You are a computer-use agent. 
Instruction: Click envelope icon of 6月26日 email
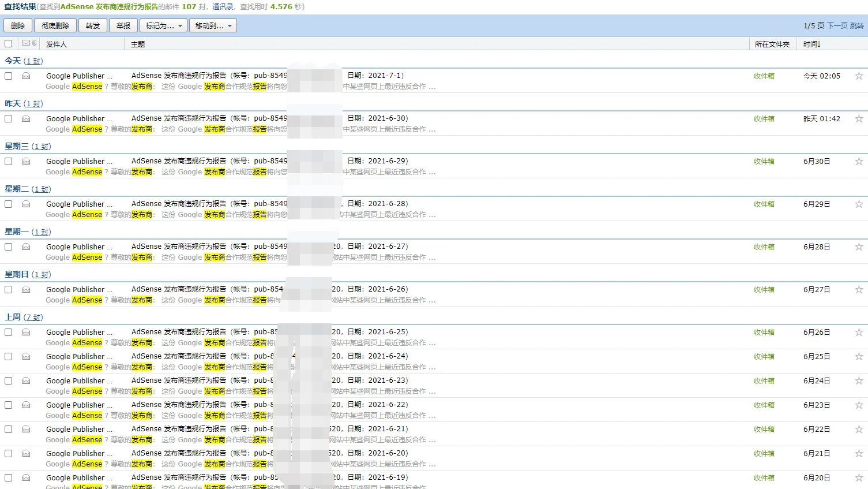pyautogui.click(x=26, y=332)
